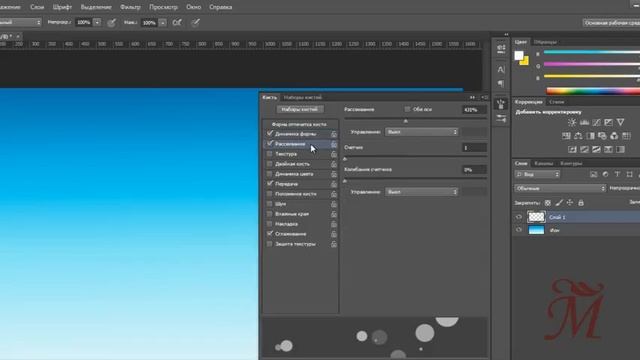Uncheck Рассеивание brush option checkbox
The image size is (640, 360).
(x=269, y=144)
